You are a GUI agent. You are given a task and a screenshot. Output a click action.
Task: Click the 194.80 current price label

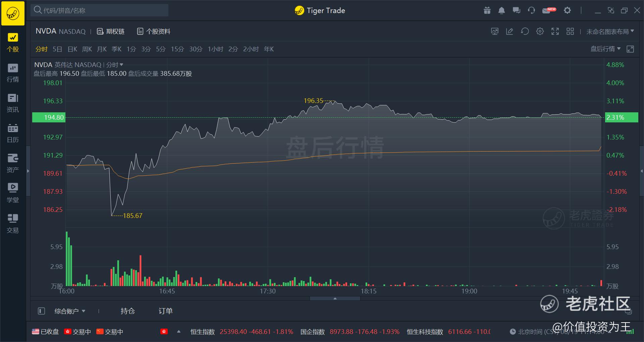(x=49, y=117)
